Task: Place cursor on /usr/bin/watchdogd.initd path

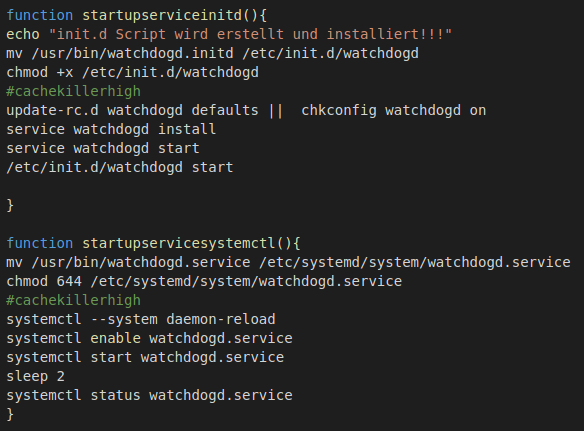Action: coord(133,53)
